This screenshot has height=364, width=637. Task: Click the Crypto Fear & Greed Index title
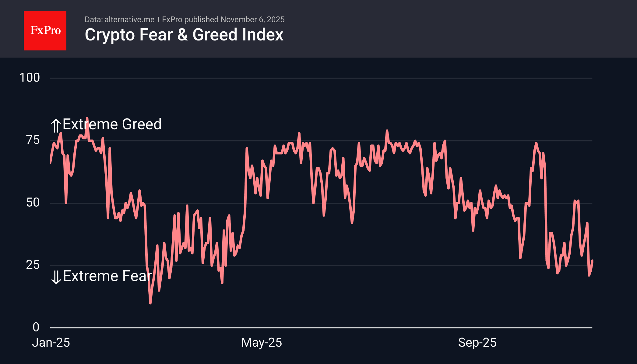pos(184,35)
